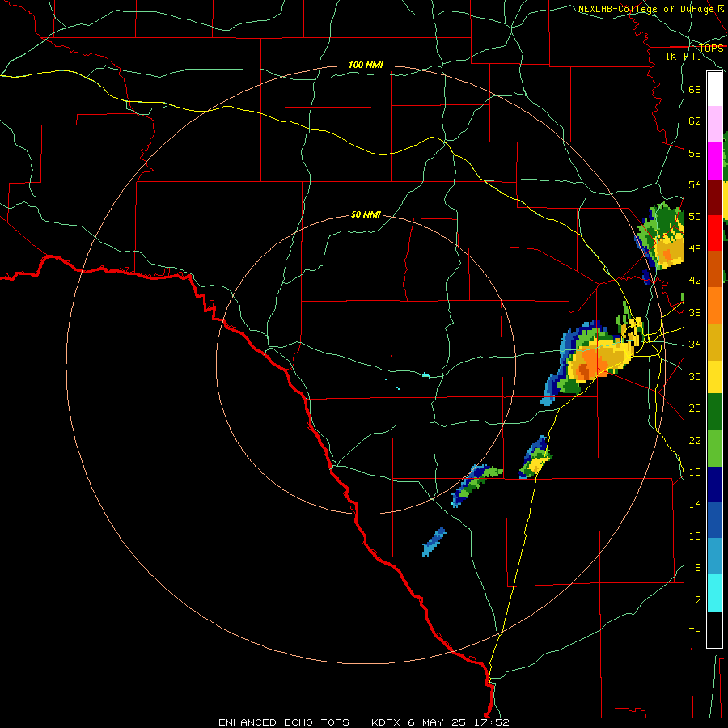Click the 50 NMI range ring label

[x=366, y=214]
